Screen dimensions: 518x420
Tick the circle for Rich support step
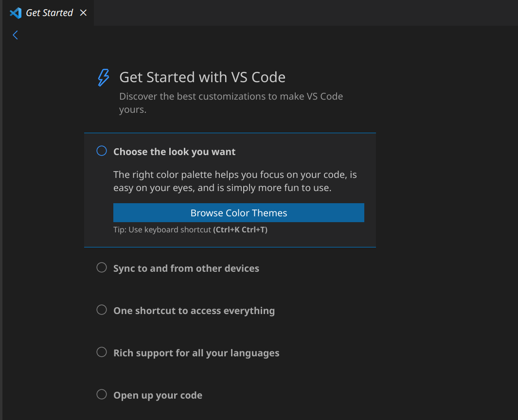(x=102, y=352)
